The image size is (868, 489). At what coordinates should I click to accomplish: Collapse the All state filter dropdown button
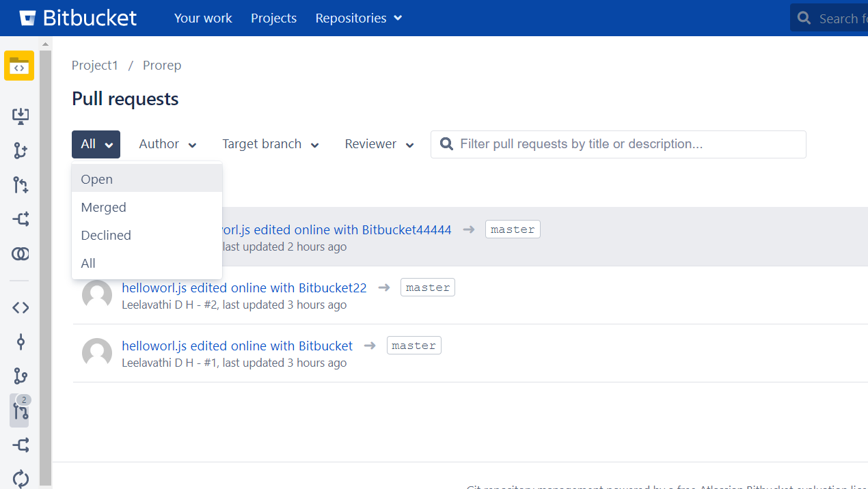click(x=96, y=144)
